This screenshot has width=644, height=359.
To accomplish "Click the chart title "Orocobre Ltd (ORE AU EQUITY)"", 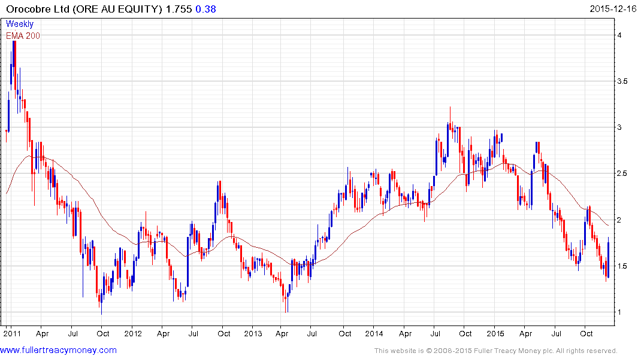I will click(84, 9).
